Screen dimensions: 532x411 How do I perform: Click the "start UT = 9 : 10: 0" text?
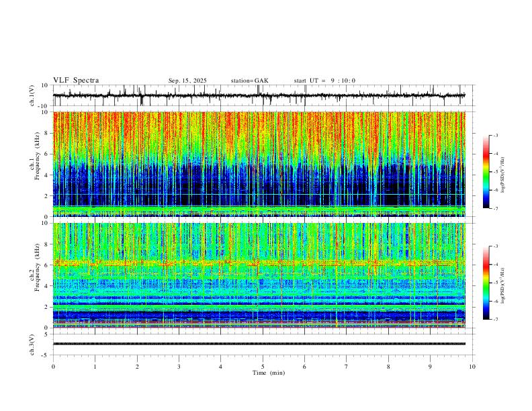tap(324, 81)
